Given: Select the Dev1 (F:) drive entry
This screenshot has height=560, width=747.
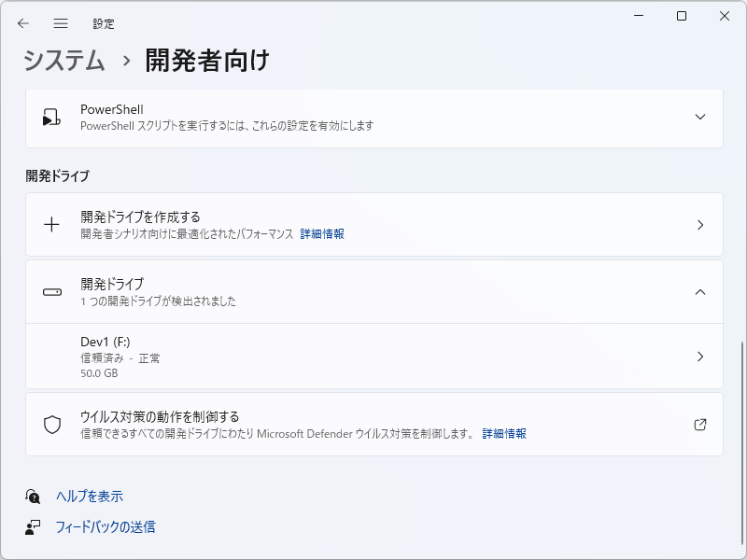Looking at the screenshot, I should pos(373,357).
